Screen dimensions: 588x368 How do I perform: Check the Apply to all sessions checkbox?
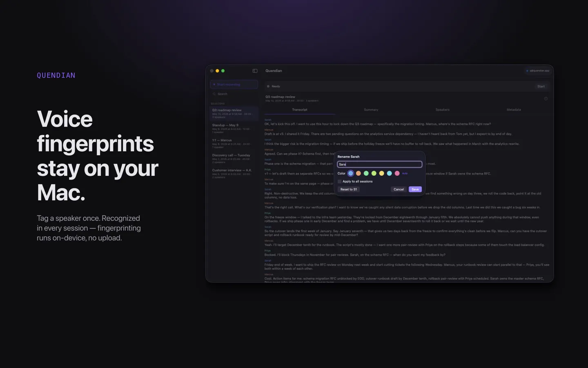(x=339, y=182)
